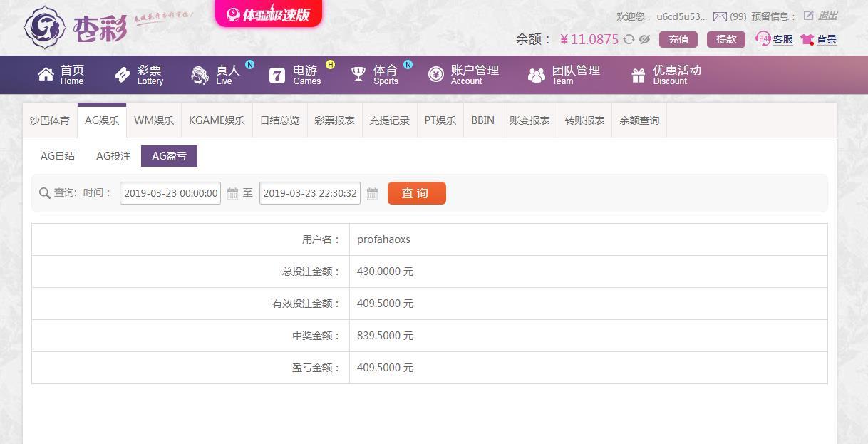Click the start time input field
The height and width of the screenshot is (444, 868).
[x=170, y=193]
